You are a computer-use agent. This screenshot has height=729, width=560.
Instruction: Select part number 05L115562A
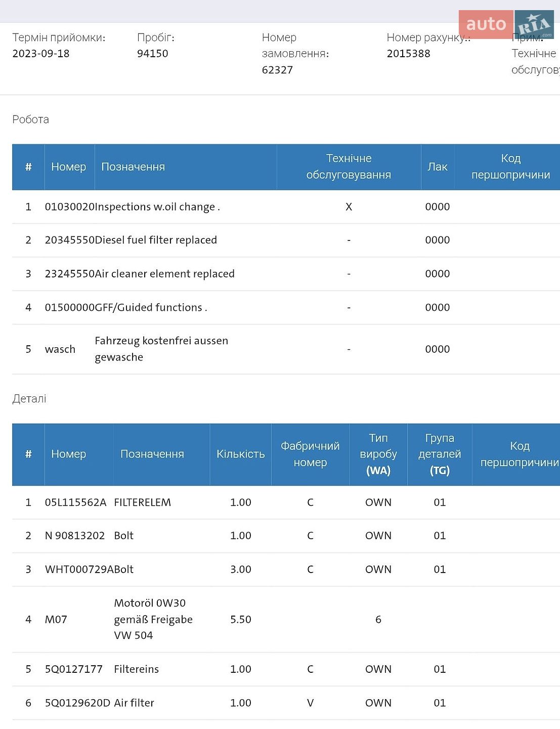(x=76, y=502)
